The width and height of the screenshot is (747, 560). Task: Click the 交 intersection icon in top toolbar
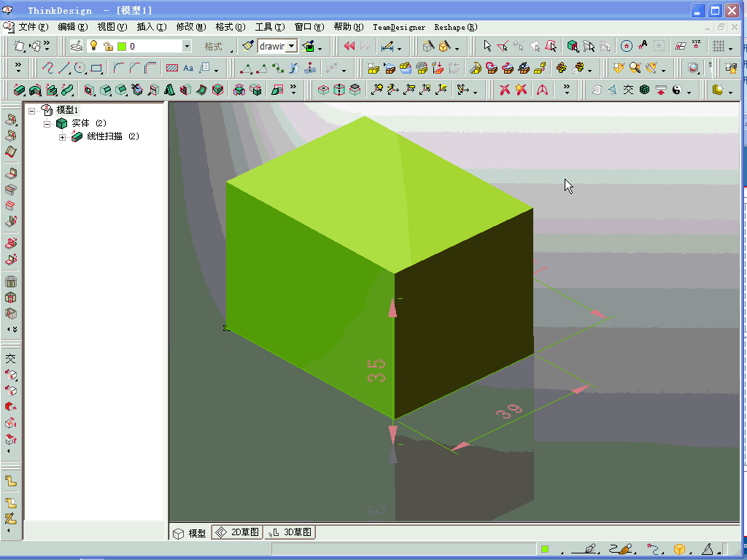[628, 90]
